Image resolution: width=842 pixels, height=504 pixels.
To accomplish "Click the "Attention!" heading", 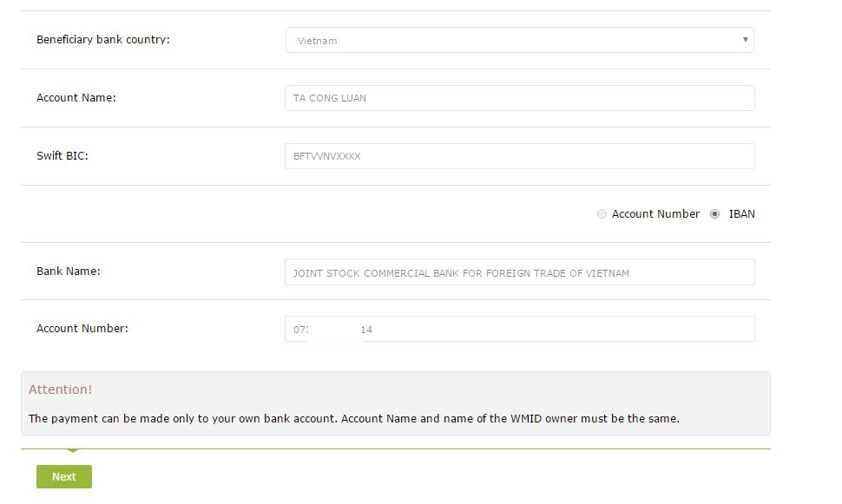I will [x=60, y=389].
